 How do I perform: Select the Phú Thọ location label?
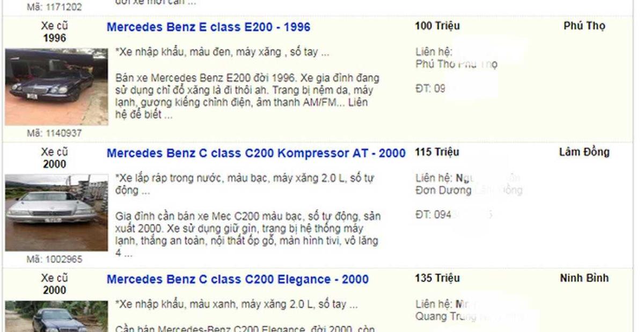click(x=584, y=26)
